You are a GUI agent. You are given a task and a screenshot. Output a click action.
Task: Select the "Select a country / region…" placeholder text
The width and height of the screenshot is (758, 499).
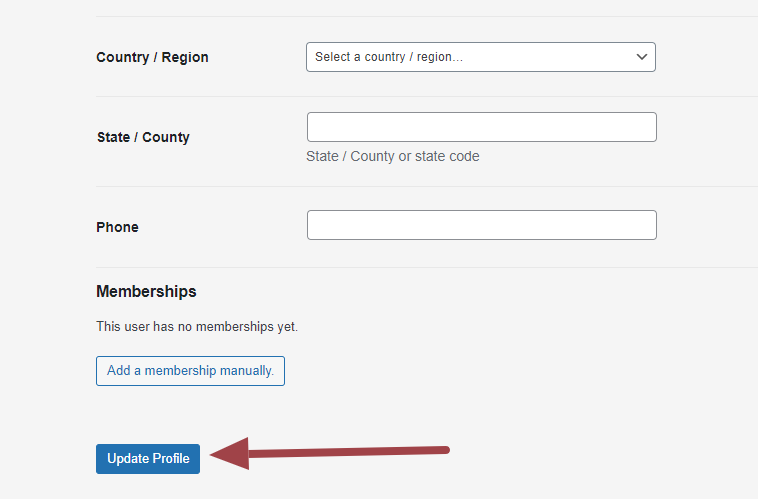tap(390, 57)
